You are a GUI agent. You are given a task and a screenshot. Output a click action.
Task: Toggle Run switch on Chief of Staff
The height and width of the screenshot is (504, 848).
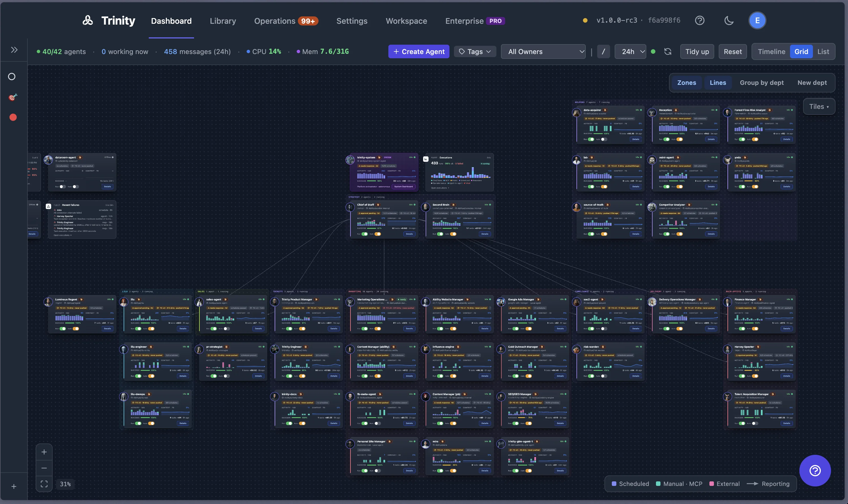pos(364,234)
